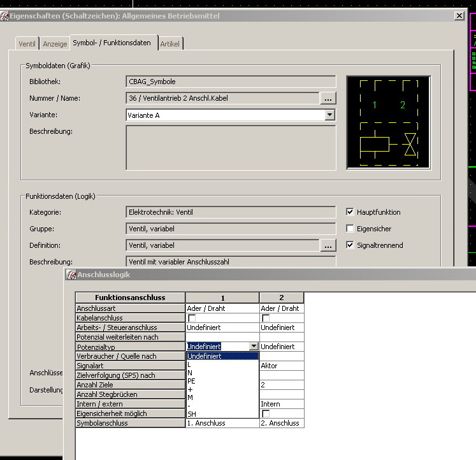Click the Intern / extern cell Intern
476x460 pixels.
[x=282, y=404]
